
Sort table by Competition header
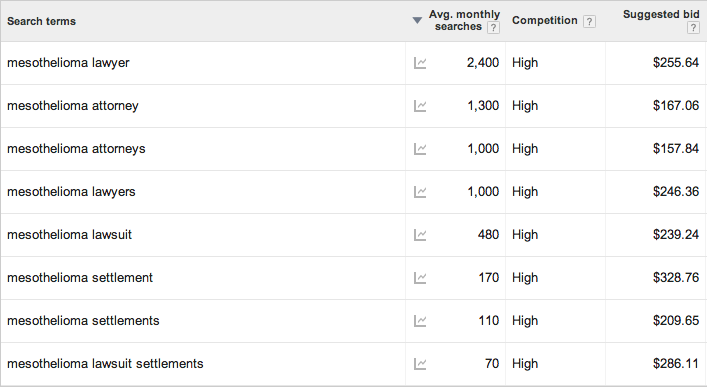[545, 20]
